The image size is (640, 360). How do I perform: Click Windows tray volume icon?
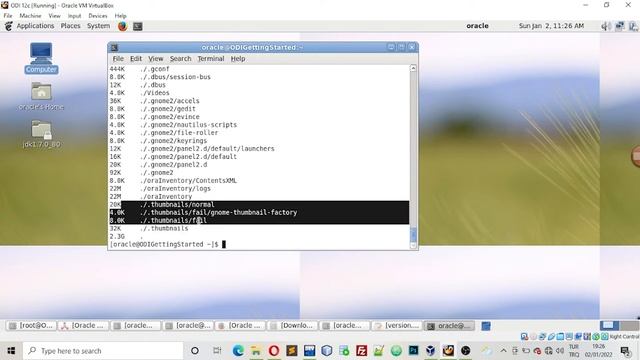[x=560, y=351]
